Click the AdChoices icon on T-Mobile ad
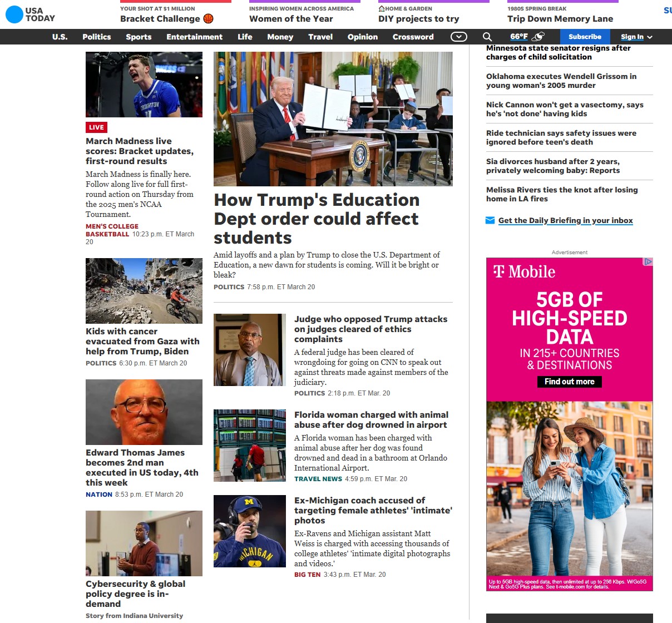 click(x=648, y=261)
